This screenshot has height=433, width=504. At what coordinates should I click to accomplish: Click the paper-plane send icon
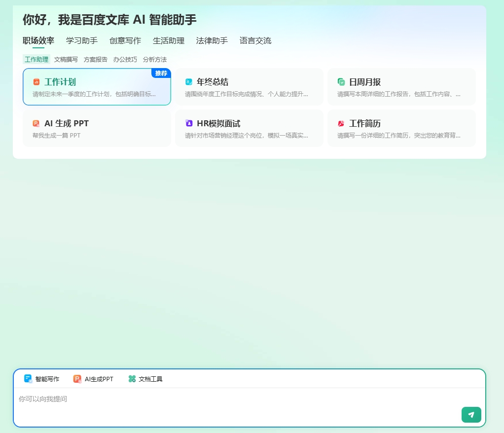(x=471, y=415)
